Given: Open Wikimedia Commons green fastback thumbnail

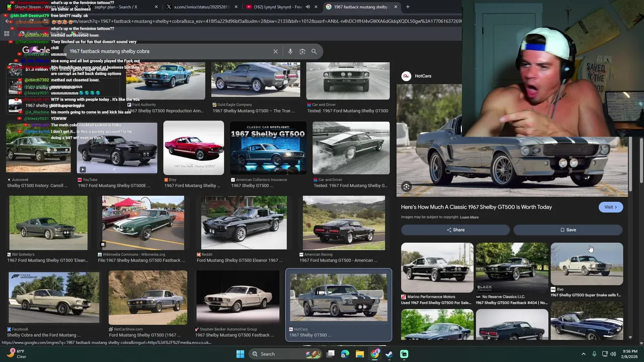Looking at the screenshot, I should (x=143, y=223).
